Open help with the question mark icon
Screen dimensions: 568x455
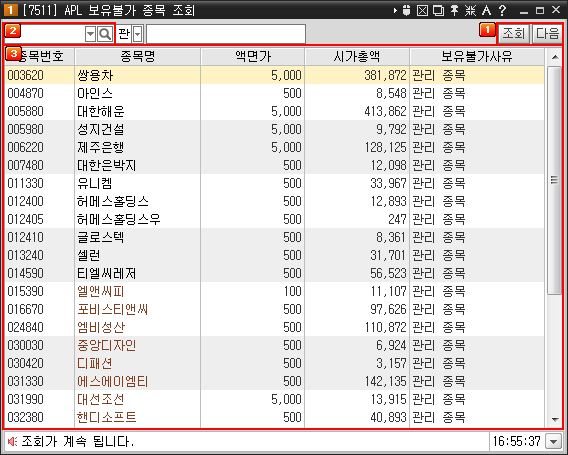point(502,11)
